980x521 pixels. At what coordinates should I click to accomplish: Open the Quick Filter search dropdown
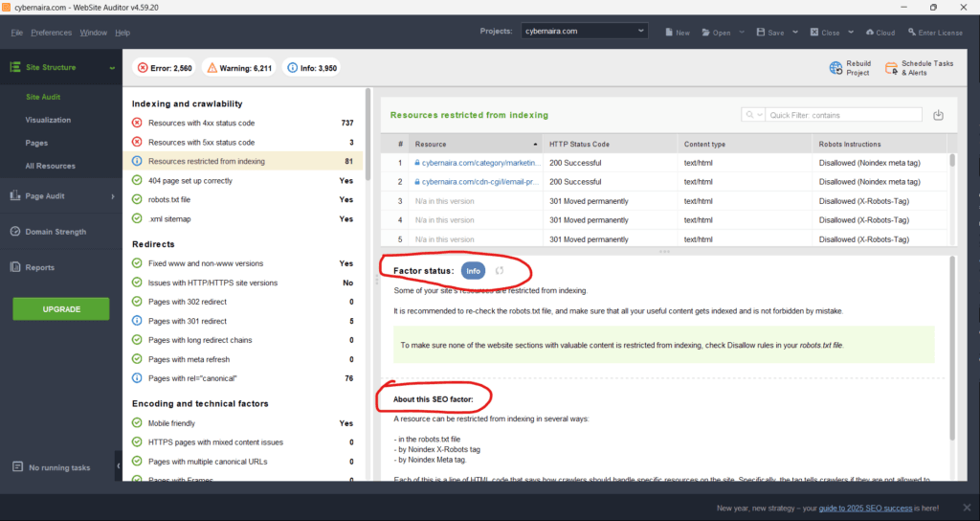753,115
